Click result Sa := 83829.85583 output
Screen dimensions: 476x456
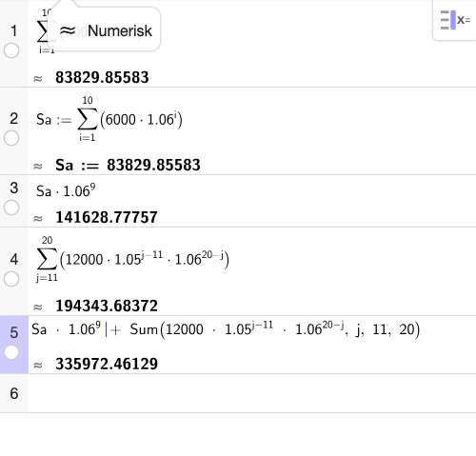click(x=128, y=165)
